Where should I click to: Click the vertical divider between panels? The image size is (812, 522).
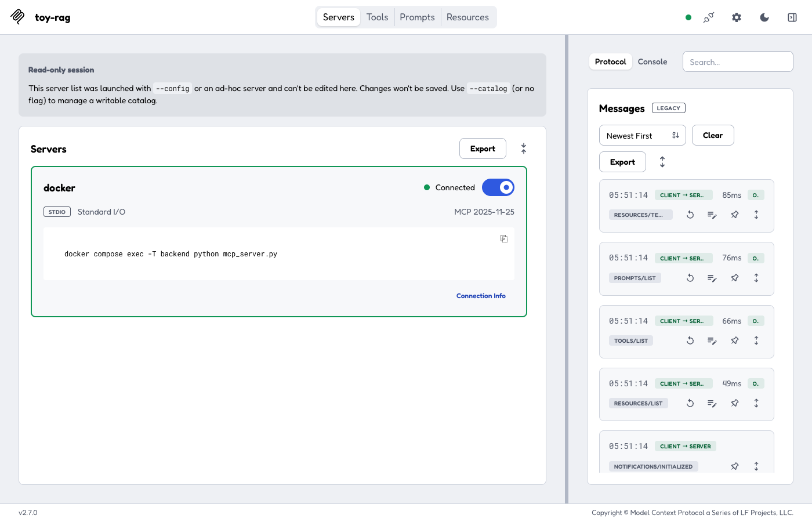[x=567, y=269]
